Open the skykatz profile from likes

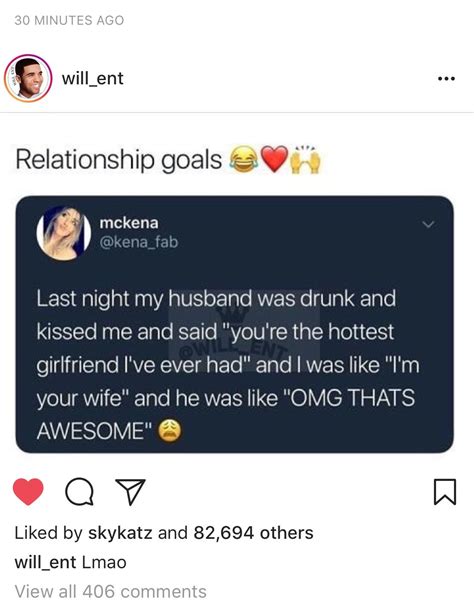(120, 533)
